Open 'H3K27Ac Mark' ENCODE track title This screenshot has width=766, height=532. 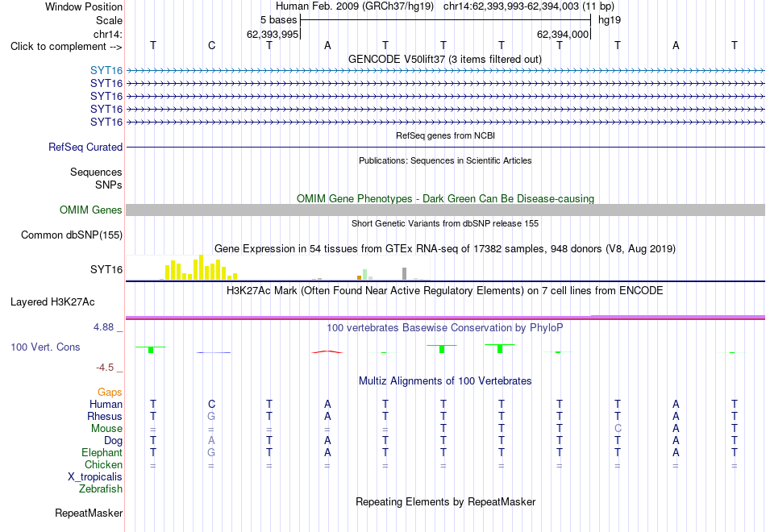pyautogui.click(x=445, y=291)
